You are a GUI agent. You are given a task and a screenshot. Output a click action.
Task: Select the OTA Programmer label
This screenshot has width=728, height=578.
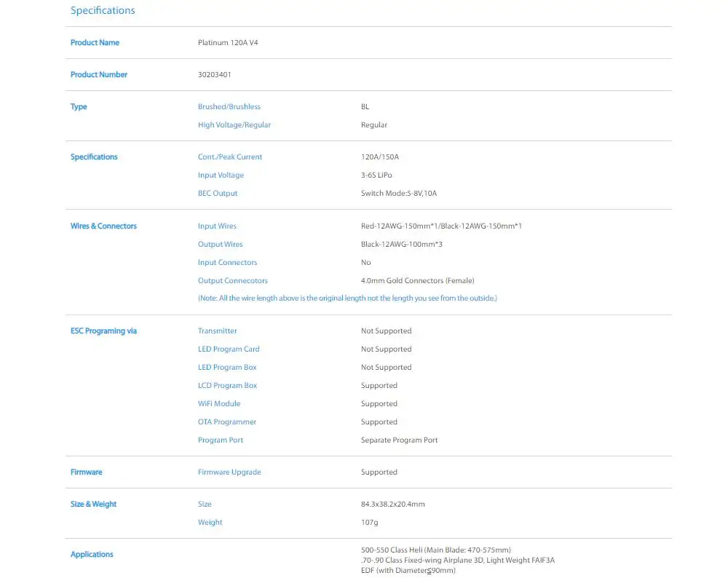[227, 421]
